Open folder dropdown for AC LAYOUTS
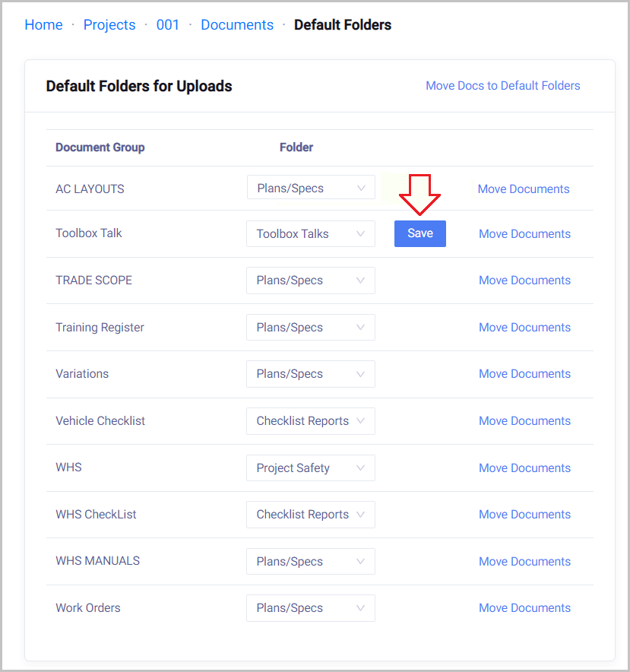The height and width of the screenshot is (672, 630). tap(311, 188)
